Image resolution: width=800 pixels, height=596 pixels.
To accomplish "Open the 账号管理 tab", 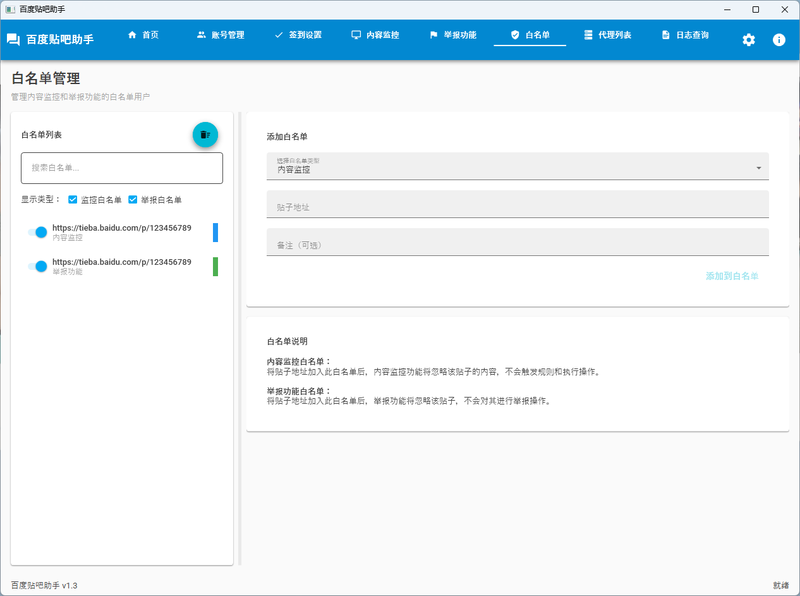I will pyautogui.click(x=221, y=35).
